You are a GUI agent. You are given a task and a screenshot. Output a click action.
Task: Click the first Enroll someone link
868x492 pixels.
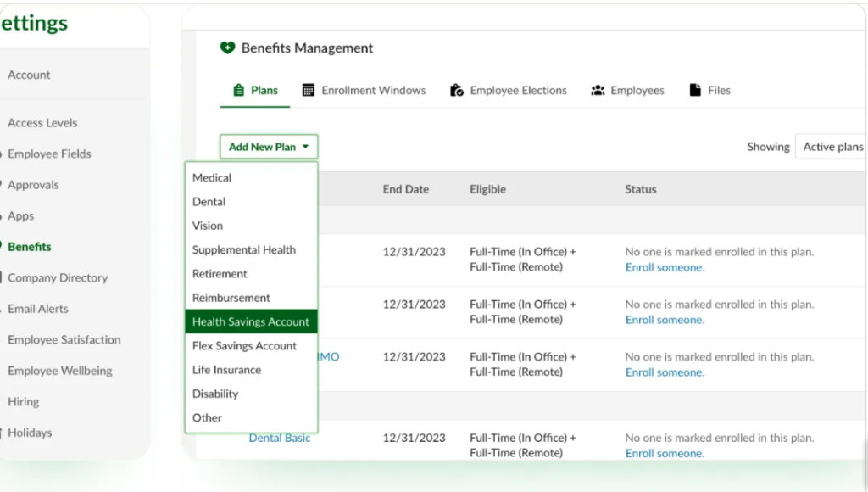coord(665,267)
